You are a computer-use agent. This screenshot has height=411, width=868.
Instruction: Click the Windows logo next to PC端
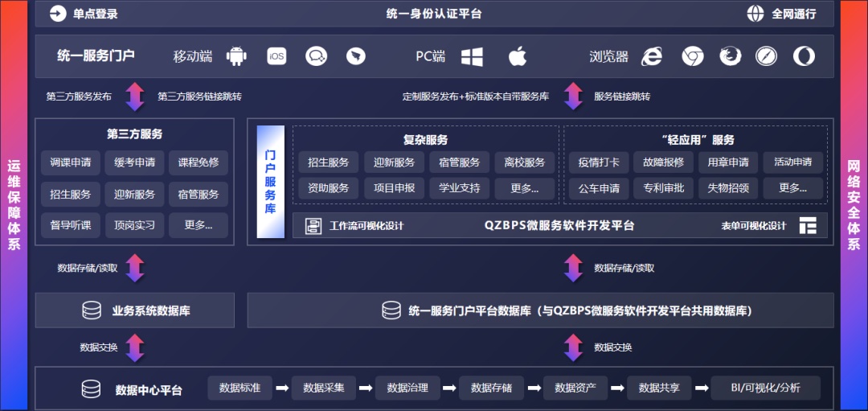[x=472, y=56]
